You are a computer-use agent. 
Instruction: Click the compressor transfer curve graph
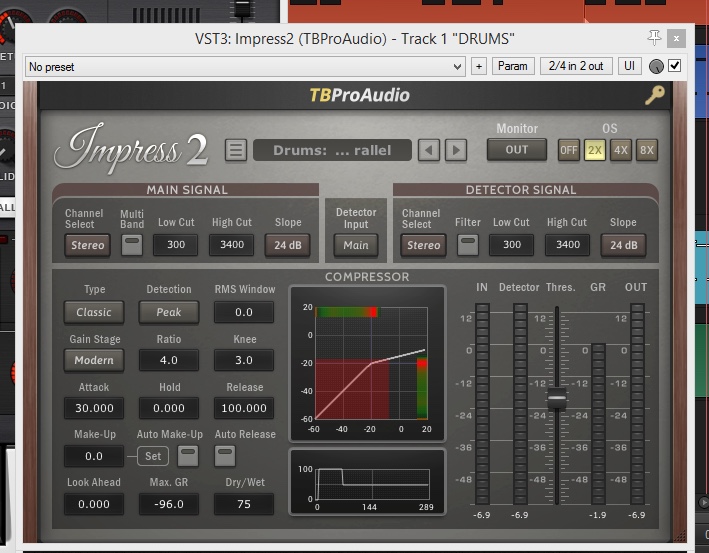coord(367,364)
